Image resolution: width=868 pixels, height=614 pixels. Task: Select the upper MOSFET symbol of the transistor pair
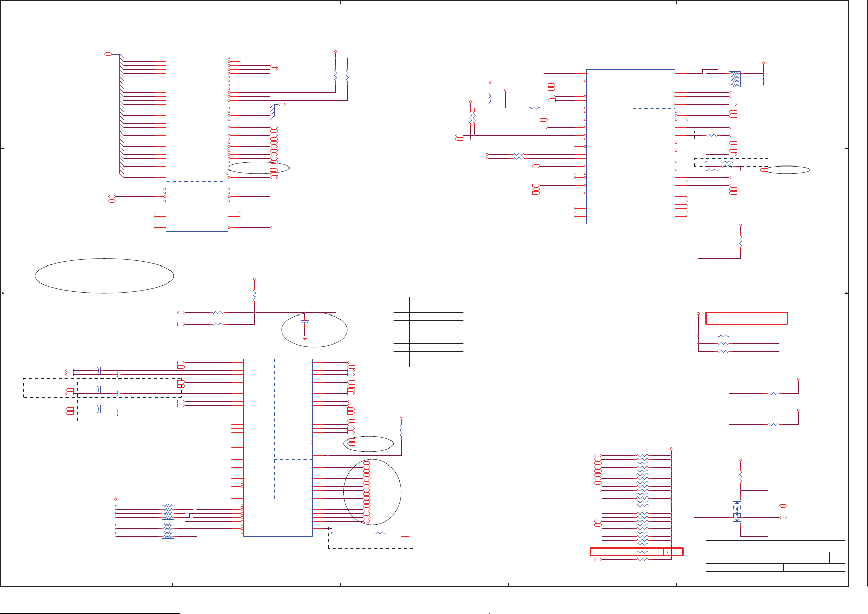(737, 505)
